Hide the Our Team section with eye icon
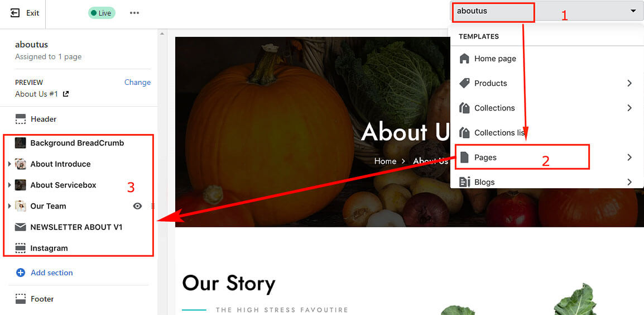644x315 pixels. [x=138, y=206]
